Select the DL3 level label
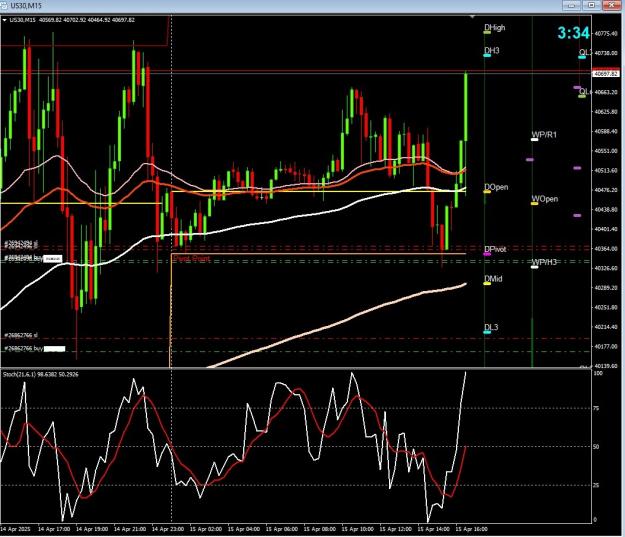The width and height of the screenshot is (625, 537). pos(491,327)
